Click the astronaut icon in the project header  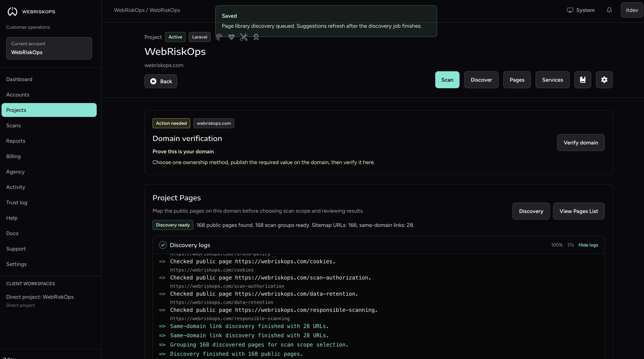point(256,37)
